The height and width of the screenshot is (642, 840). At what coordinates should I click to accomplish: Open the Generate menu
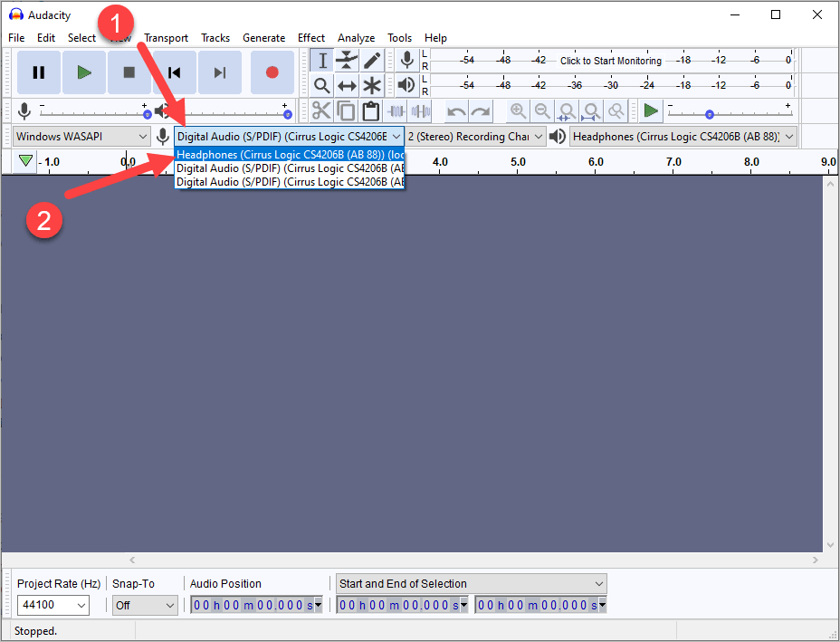click(x=263, y=38)
